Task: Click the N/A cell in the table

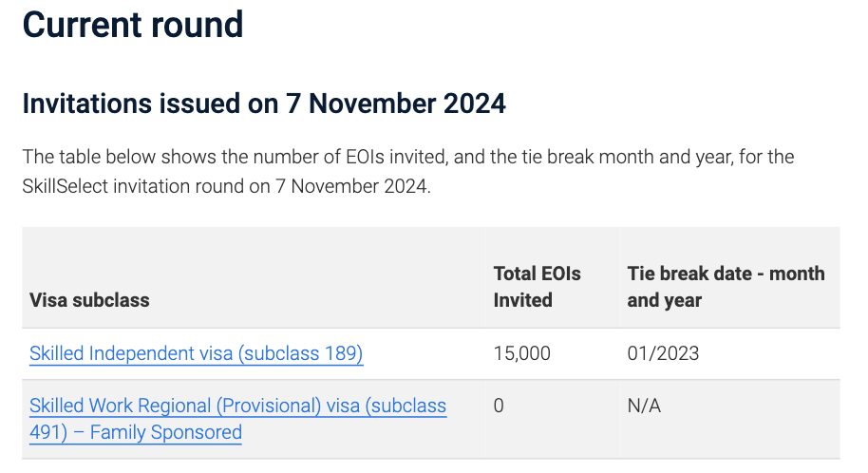Action: (x=643, y=407)
